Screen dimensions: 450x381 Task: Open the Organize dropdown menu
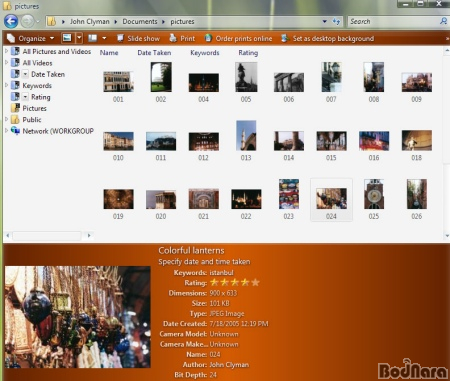(31, 38)
